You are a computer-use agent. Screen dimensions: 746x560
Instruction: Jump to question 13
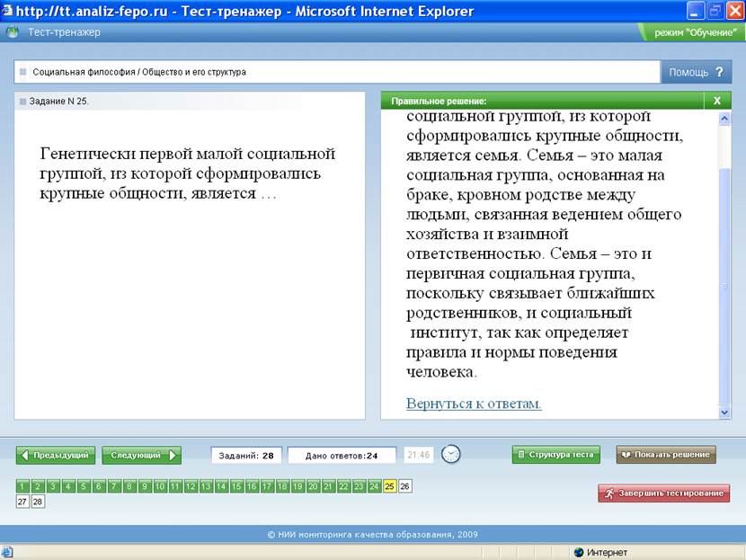point(206,486)
